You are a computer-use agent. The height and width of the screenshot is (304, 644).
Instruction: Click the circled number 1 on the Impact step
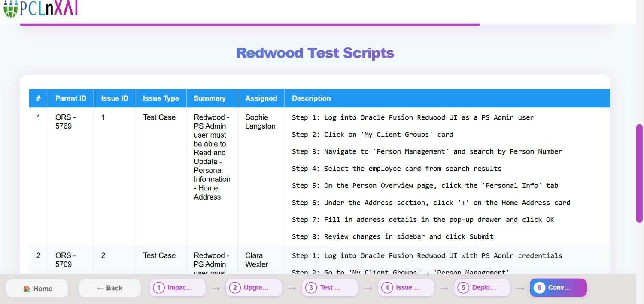point(159,287)
